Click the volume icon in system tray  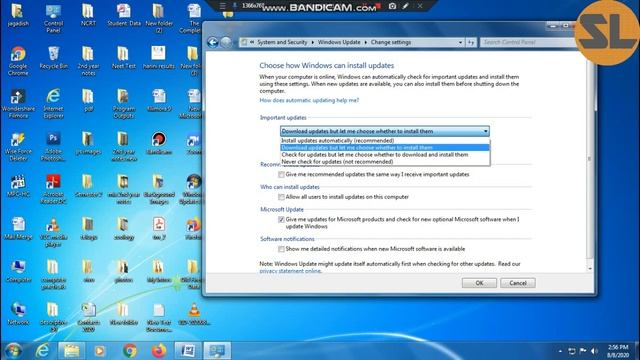(x=595, y=351)
